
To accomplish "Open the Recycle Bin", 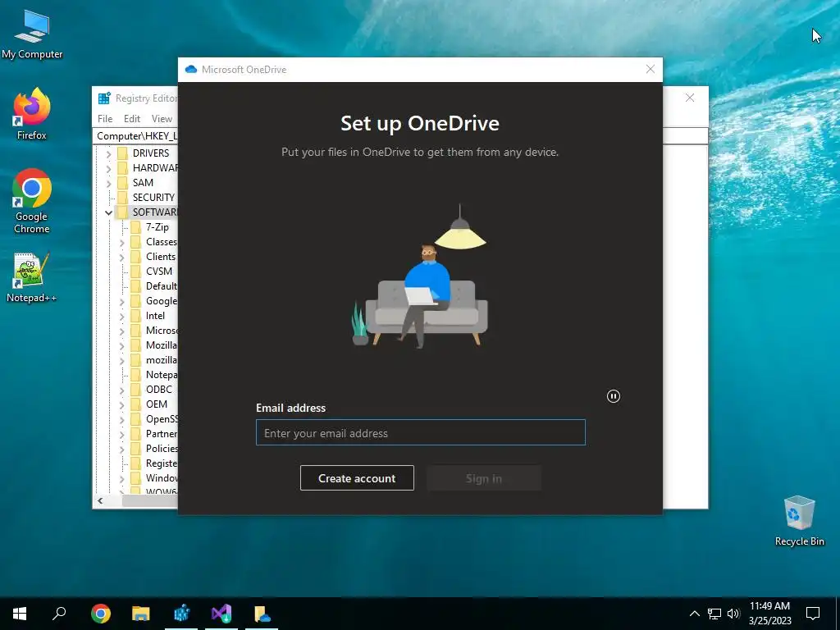I will pos(799,521).
